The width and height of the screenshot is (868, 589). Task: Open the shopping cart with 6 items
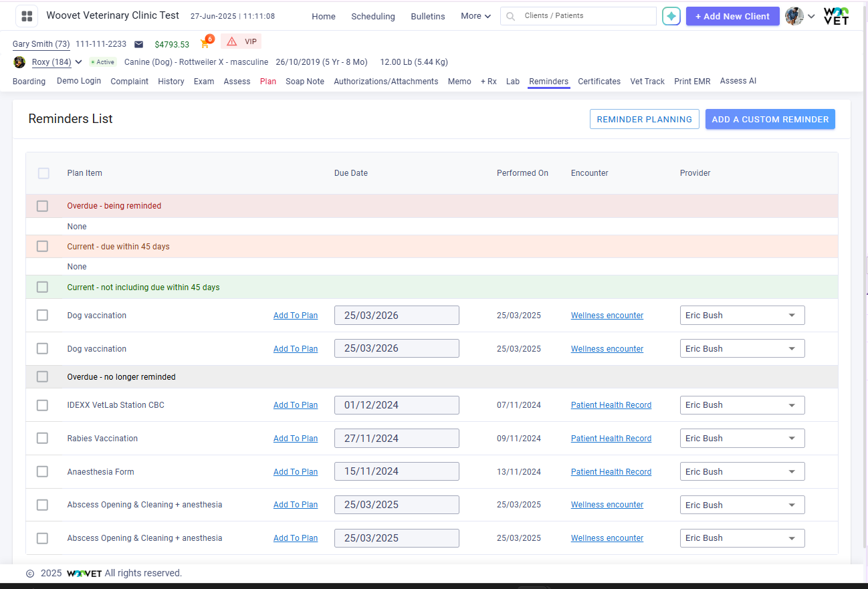[205, 43]
